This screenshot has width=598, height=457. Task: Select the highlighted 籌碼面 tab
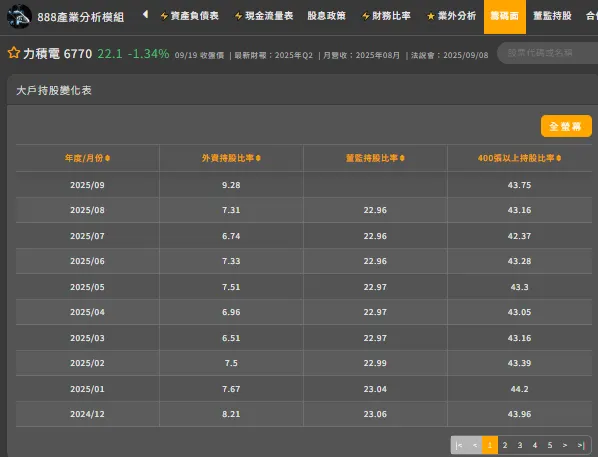(505, 17)
